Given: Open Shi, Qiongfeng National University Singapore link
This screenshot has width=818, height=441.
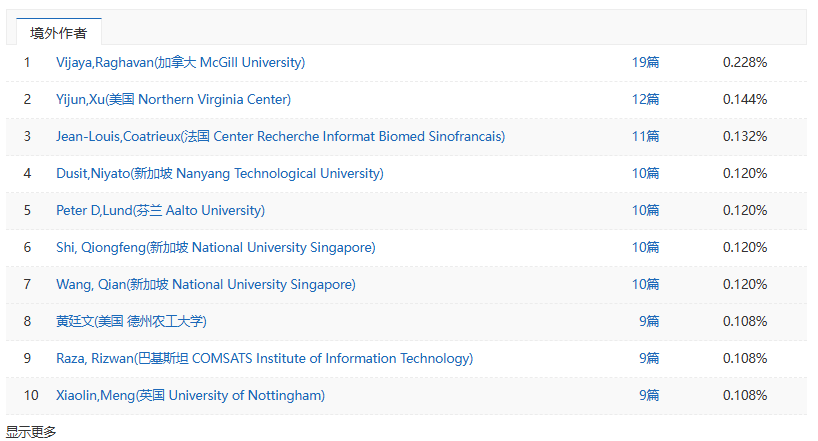Looking at the screenshot, I should tap(215, 248).
